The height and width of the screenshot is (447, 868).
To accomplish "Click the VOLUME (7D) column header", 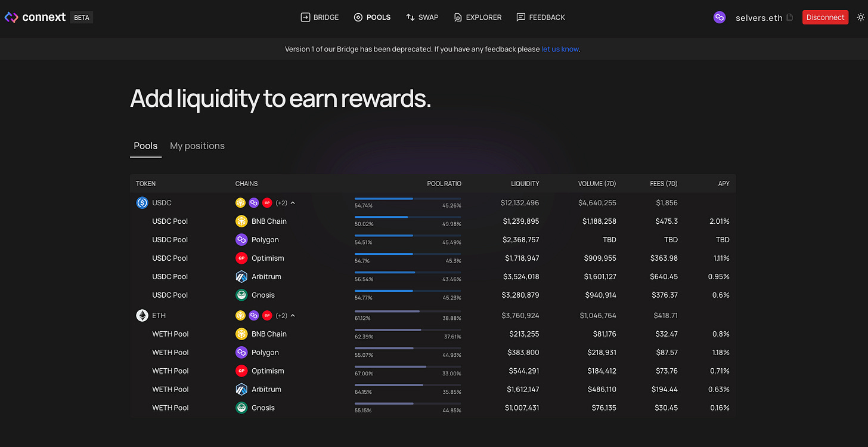I will pos(597,184).
